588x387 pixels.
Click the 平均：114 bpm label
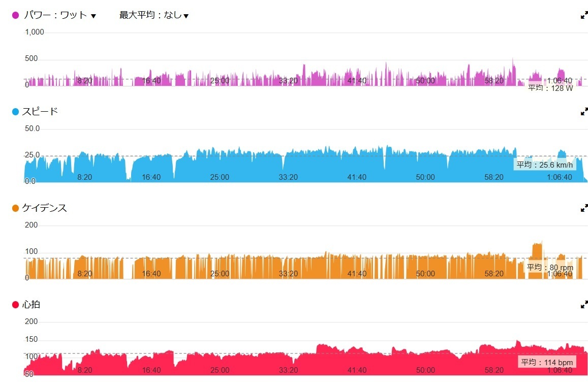tap(547, 362)
